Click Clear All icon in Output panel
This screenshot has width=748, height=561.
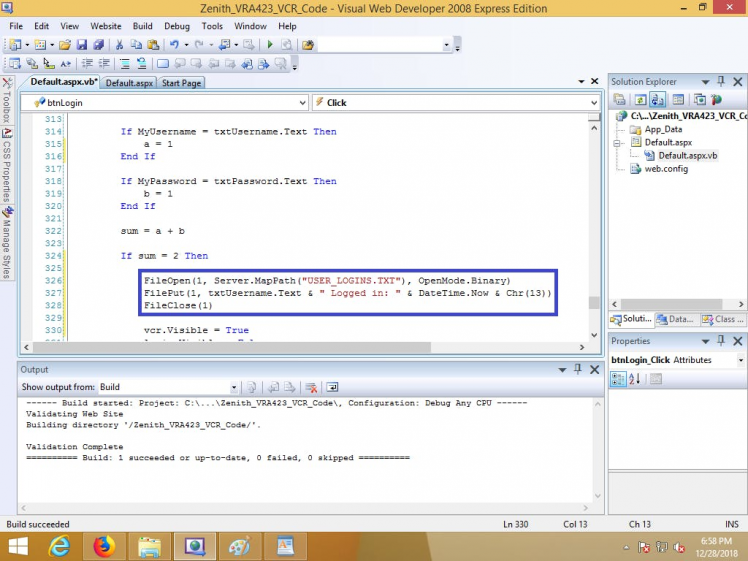click(311, 387)
